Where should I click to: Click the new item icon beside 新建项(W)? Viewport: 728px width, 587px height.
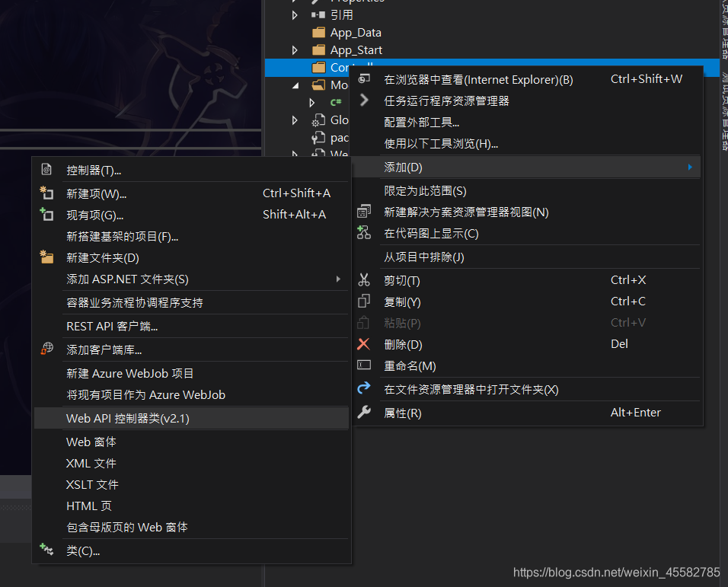(46, 193)
